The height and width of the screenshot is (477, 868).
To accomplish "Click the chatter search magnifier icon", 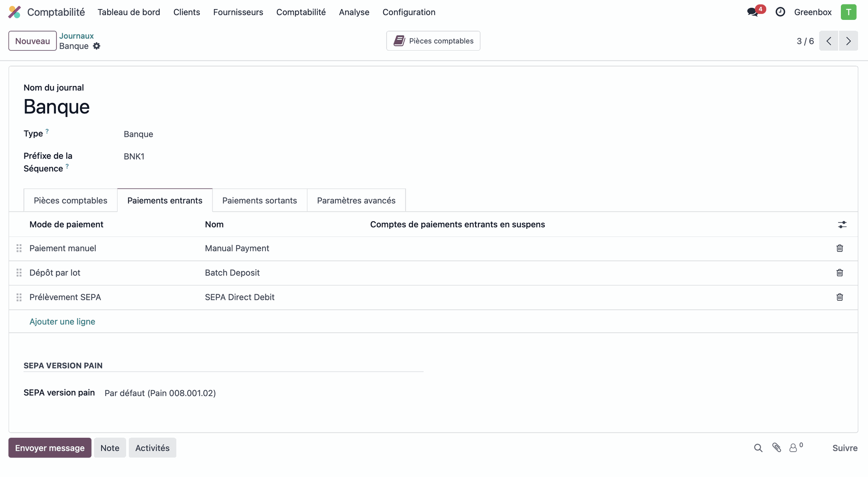I will [x=758, y=448].
